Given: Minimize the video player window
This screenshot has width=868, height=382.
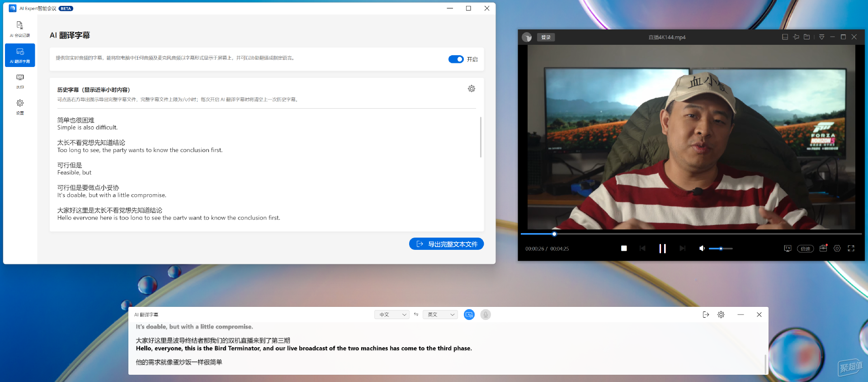Looking at the screenshot, I should tap(832, 37).
